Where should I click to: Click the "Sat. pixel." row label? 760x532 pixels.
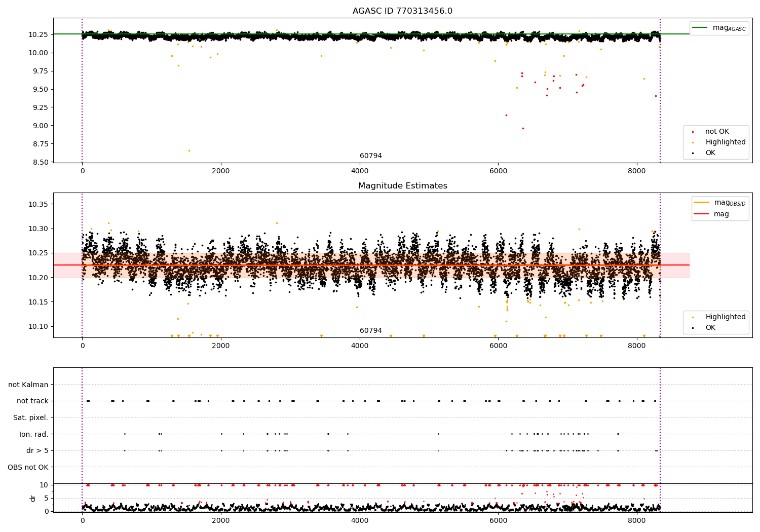pyautogui.click(x=31, y=418)
